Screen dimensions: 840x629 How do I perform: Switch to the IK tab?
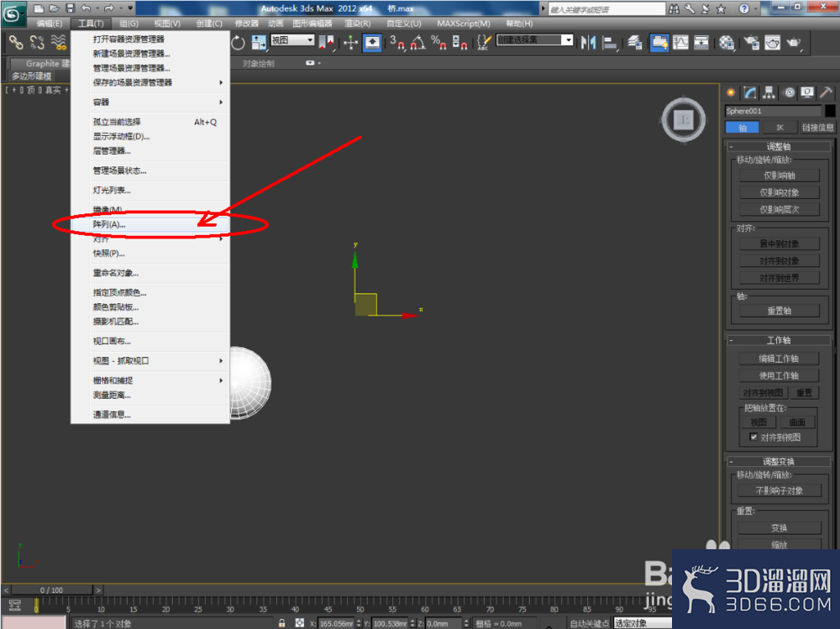(x=780, y=128)
